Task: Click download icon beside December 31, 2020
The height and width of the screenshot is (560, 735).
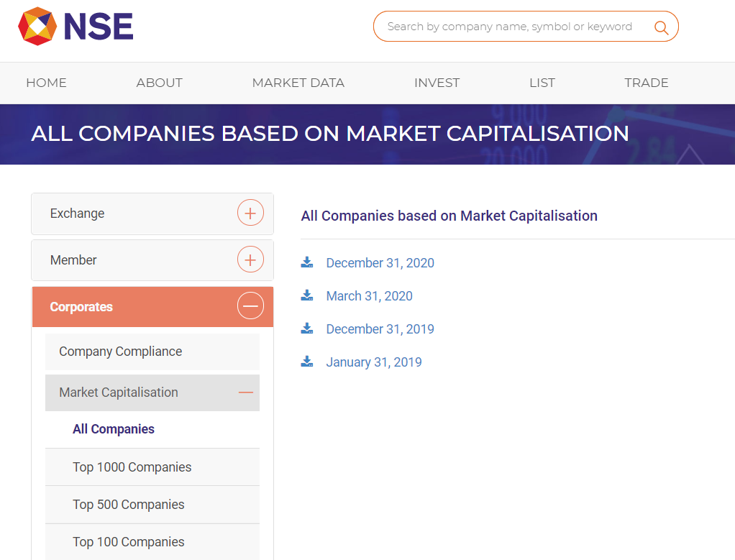Action: coord(307,262)
